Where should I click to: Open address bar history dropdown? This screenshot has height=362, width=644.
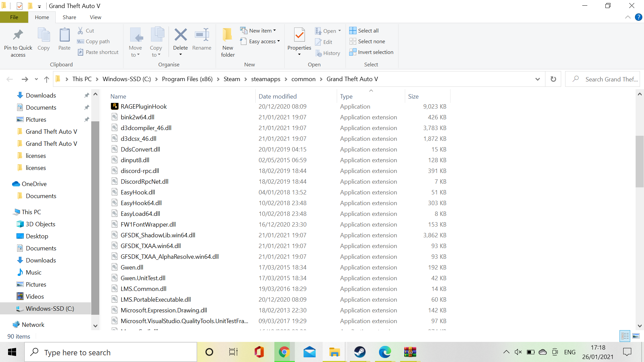[537, 79]
